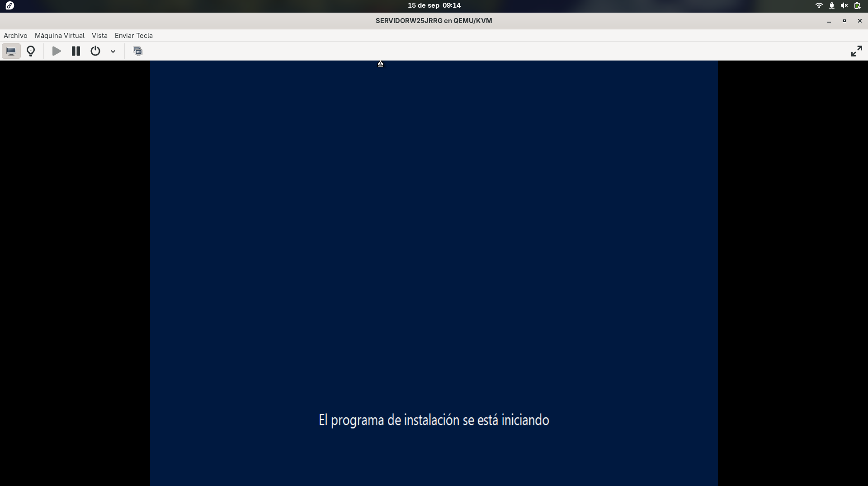Click the battery status icon

[x=857, y=5]
